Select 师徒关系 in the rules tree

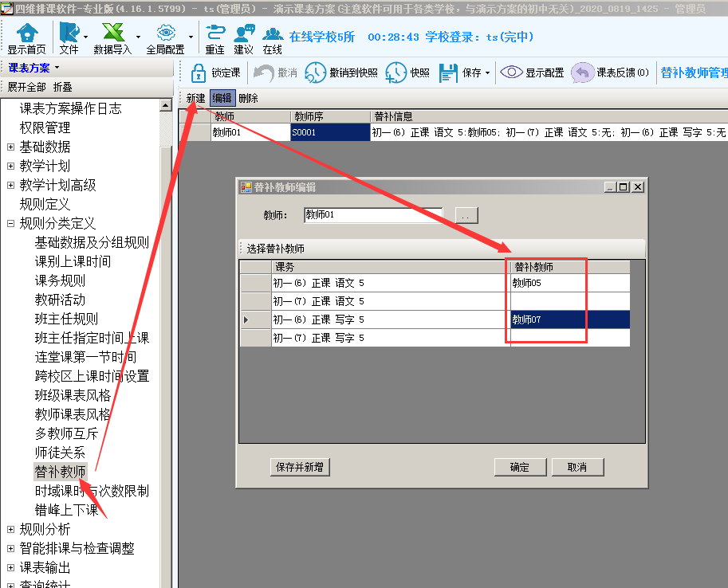coord(60,453)
